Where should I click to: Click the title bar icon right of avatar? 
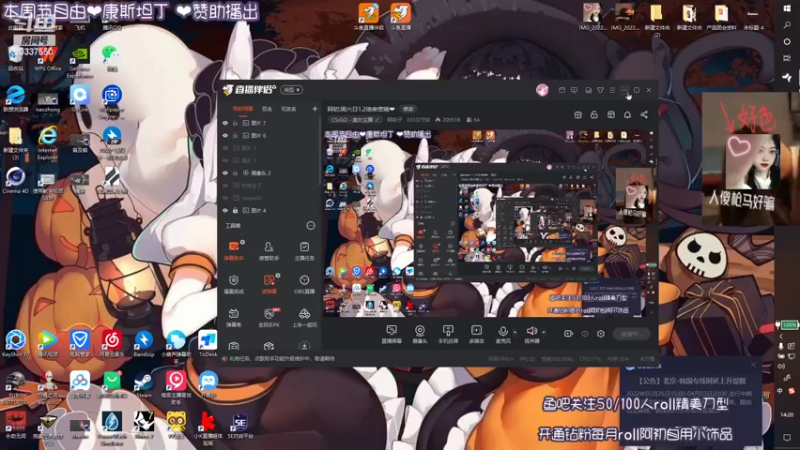point(562,90)
